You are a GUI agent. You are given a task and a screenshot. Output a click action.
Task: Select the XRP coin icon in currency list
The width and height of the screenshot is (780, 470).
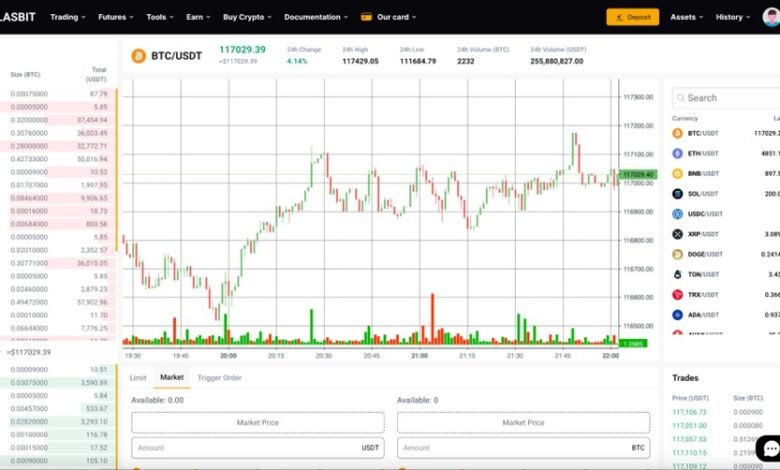[678, 234]
